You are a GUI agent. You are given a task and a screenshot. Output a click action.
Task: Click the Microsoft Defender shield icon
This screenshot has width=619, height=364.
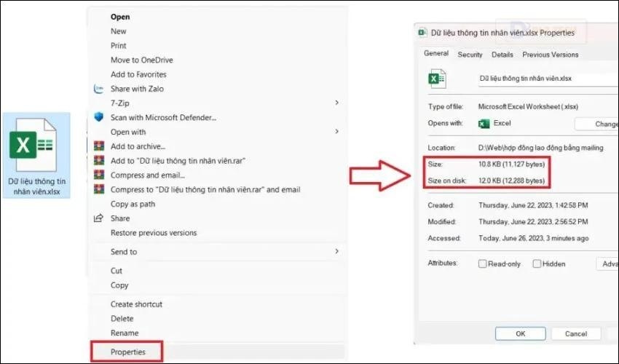pos(99,117)
